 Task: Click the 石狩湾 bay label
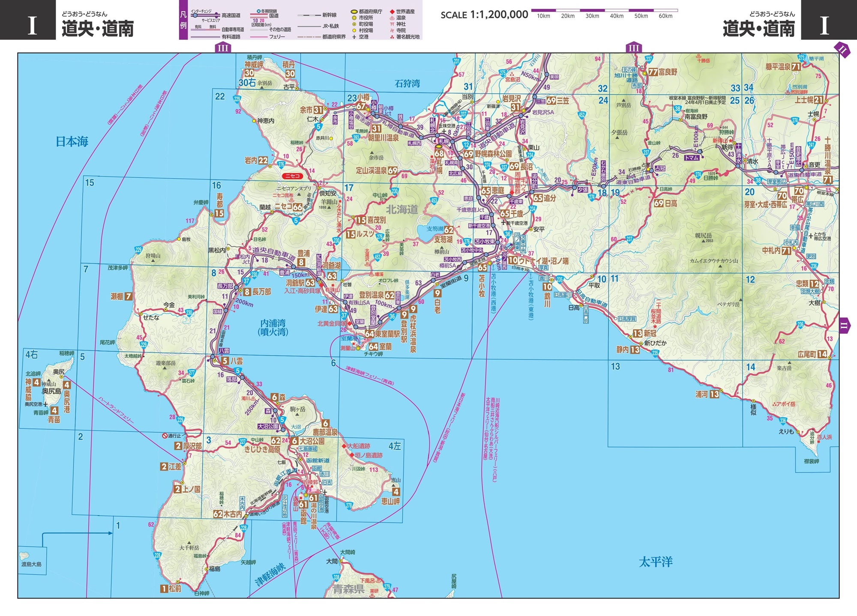click(x=407, y=83)
